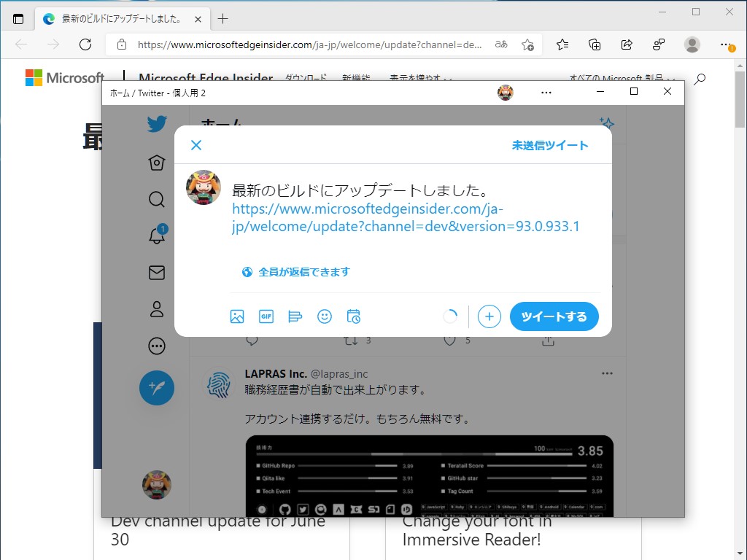Viewport: 747px width, 560px height.
Task: Open Twitter search magnifier in sidebar
Action: tap(156, 199)
